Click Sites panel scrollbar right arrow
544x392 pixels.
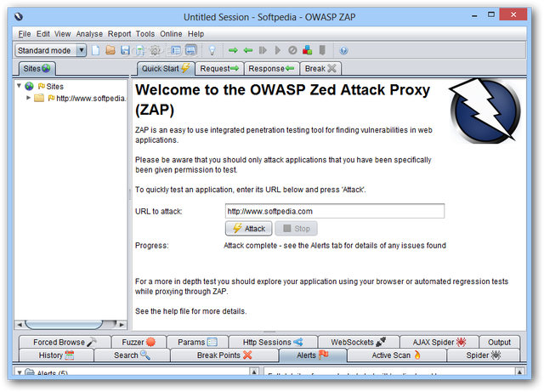click(x=122, y=325)
